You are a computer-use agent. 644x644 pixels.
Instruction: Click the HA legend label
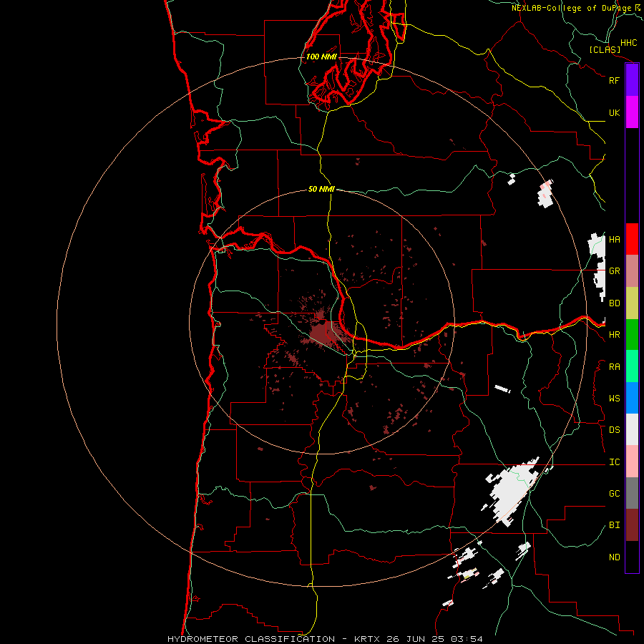pos(614,240)
